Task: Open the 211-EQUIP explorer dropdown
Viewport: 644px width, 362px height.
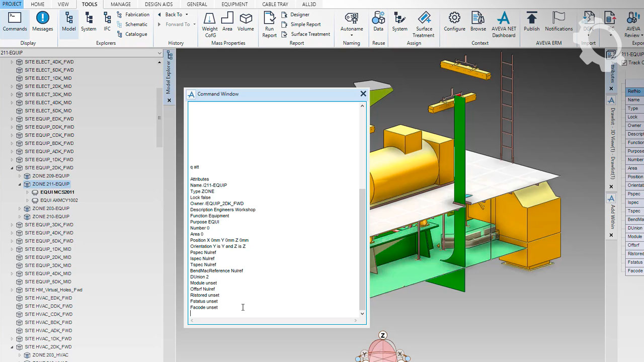Action: pyautogui.click(x=159, y=53)
